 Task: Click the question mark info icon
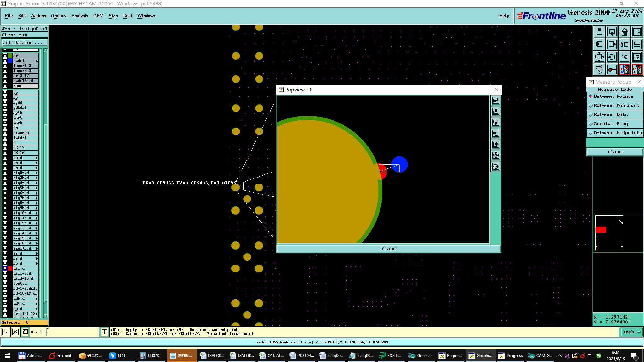(x=637, y=57)
